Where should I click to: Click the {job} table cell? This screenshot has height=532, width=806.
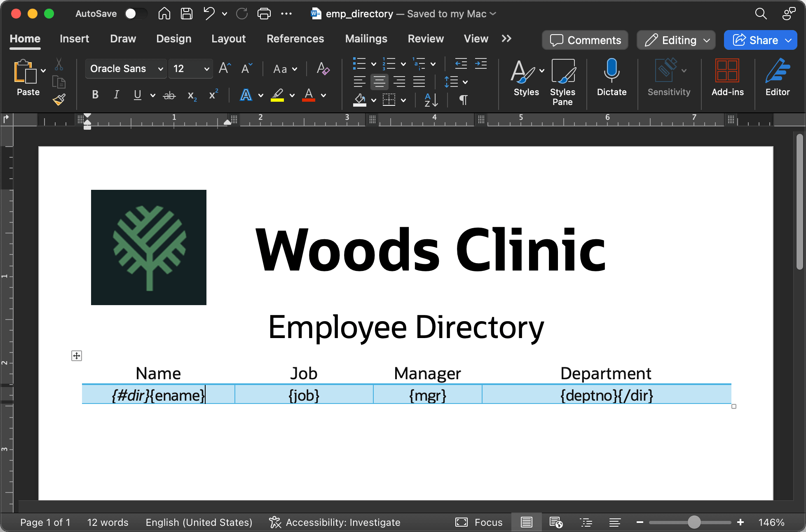coord(304,395)
